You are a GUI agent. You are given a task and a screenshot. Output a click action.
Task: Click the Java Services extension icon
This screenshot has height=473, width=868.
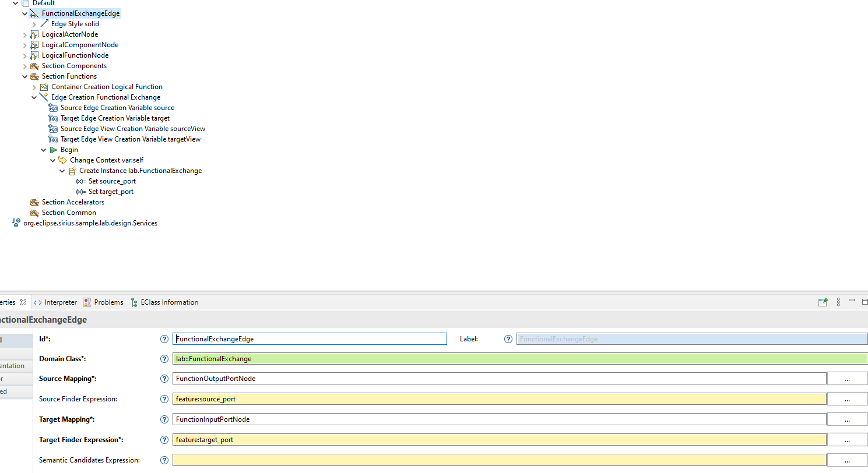(16, 223)
